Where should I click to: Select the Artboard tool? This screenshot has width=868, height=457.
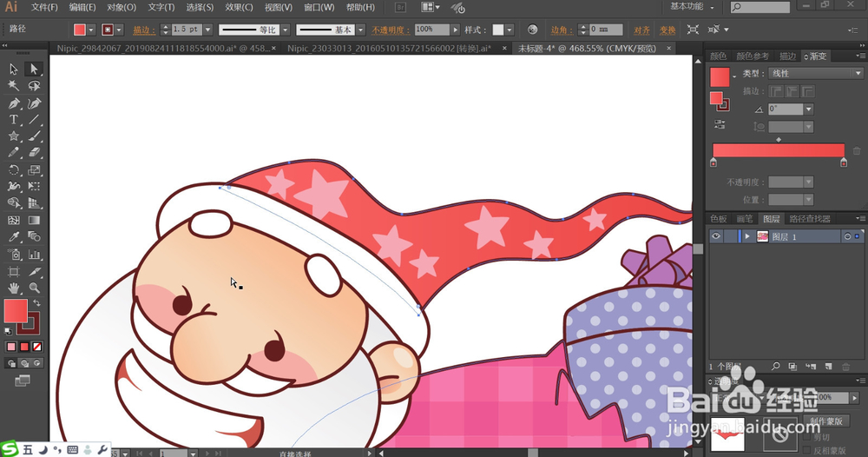(x=14, y=271)
